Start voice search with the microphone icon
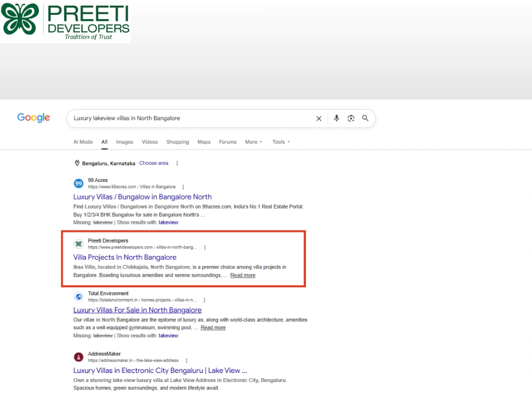 click(336, 118)
